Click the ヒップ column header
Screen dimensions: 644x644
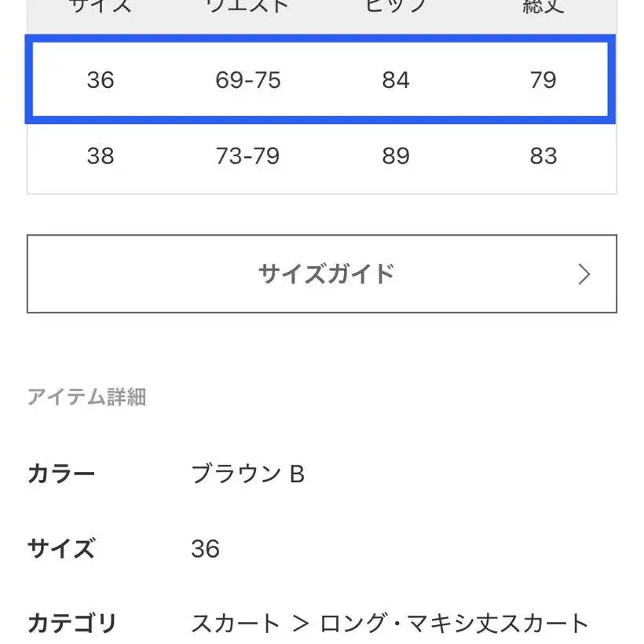coord(396,8)
